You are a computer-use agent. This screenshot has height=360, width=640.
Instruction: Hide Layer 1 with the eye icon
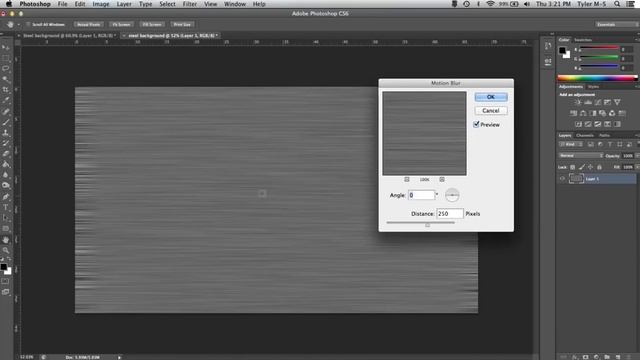click(562, 179)
